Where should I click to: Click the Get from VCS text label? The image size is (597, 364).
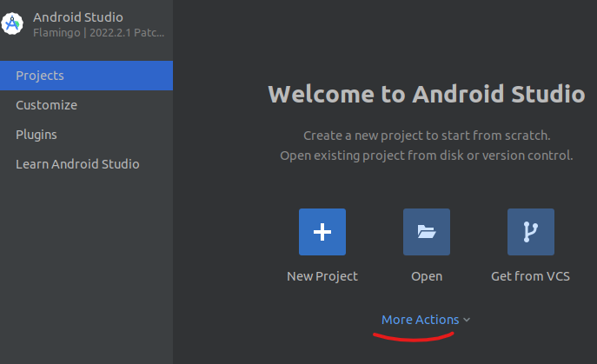coord(530,276)
